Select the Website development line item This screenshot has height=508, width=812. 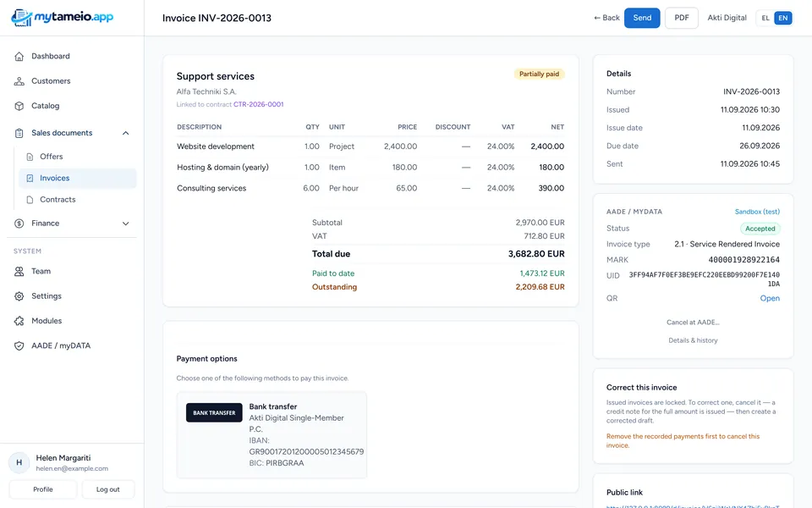tap(370, 146)
